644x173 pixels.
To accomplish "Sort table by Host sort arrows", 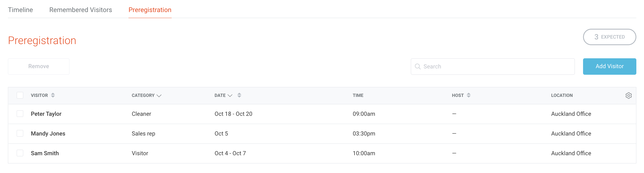I will pos(469,95).
